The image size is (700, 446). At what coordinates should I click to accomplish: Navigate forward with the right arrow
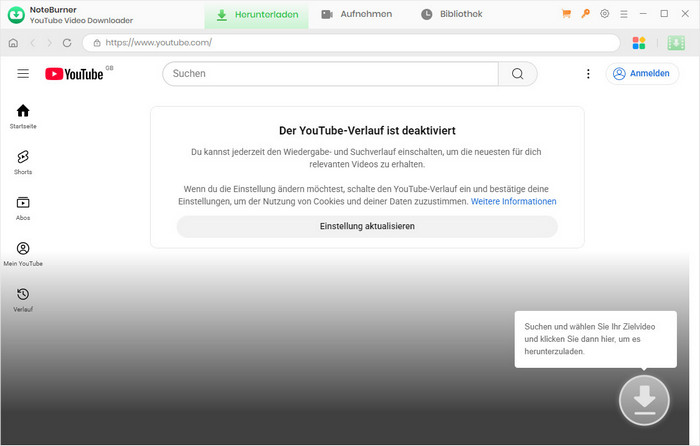(50, 43)
